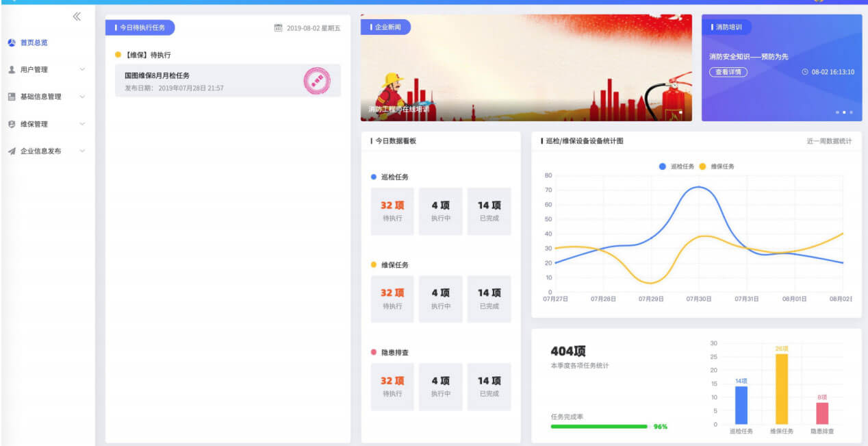Expand the 基础信息管理 menu chevron
This screenshot has width=868, height=446.
[82, 97]
